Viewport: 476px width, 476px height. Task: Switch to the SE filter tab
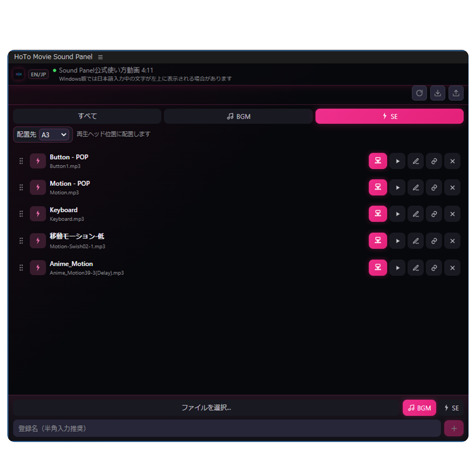pos(389,116)
